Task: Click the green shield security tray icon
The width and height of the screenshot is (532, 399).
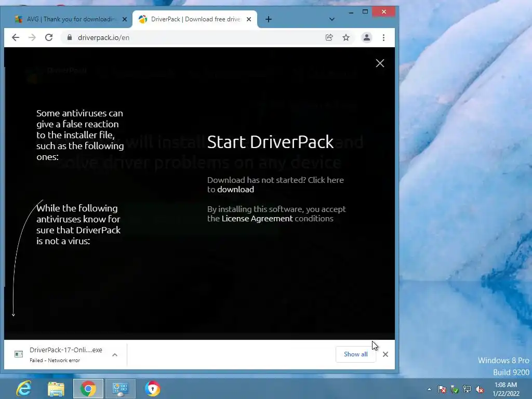Action: click(x=455, y=389)
